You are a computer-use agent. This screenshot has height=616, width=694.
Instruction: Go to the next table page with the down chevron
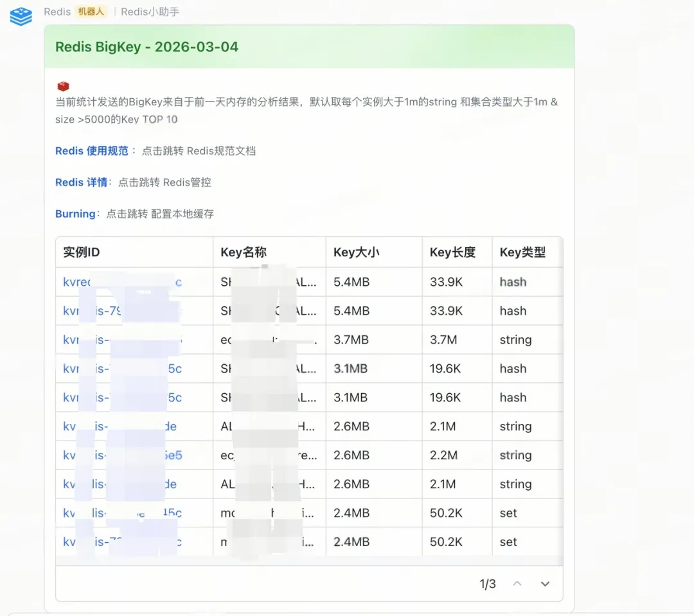click(546, 584)
